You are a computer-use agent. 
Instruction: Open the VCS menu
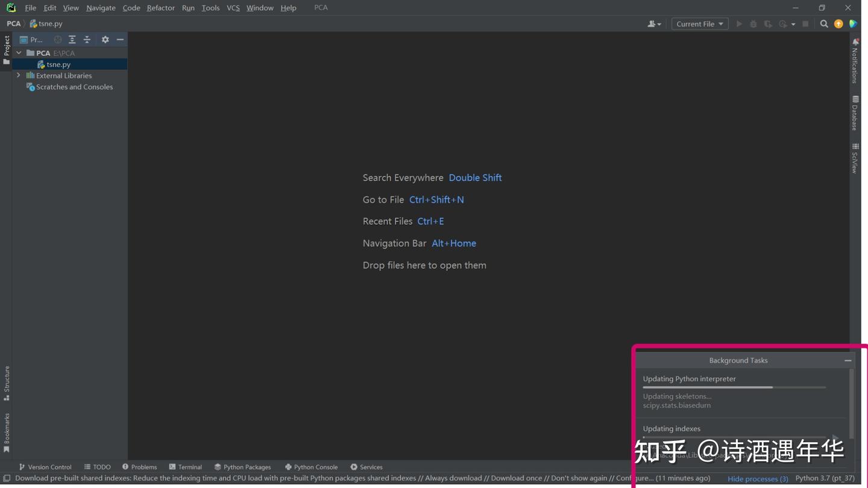click(233, 8)
